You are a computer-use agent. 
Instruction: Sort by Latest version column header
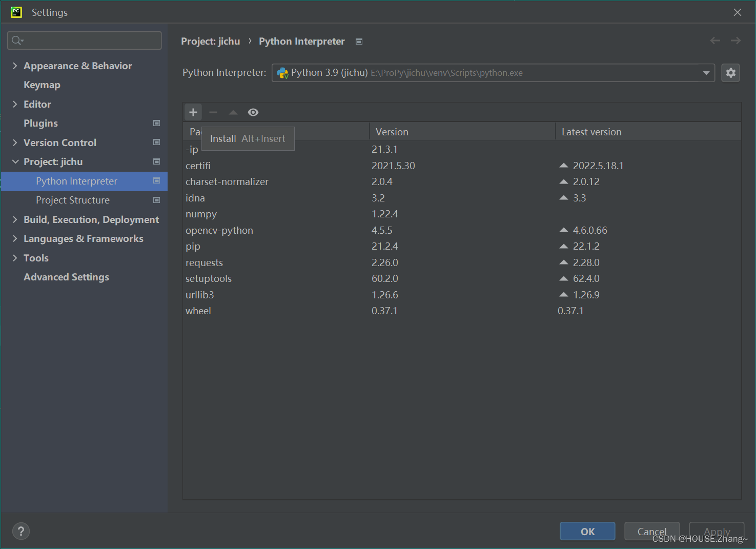[591, 132]
